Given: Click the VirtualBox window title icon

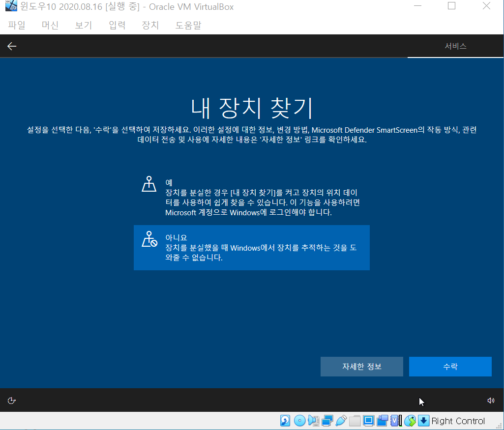Looking at the screenshot, I should (11, 6).
